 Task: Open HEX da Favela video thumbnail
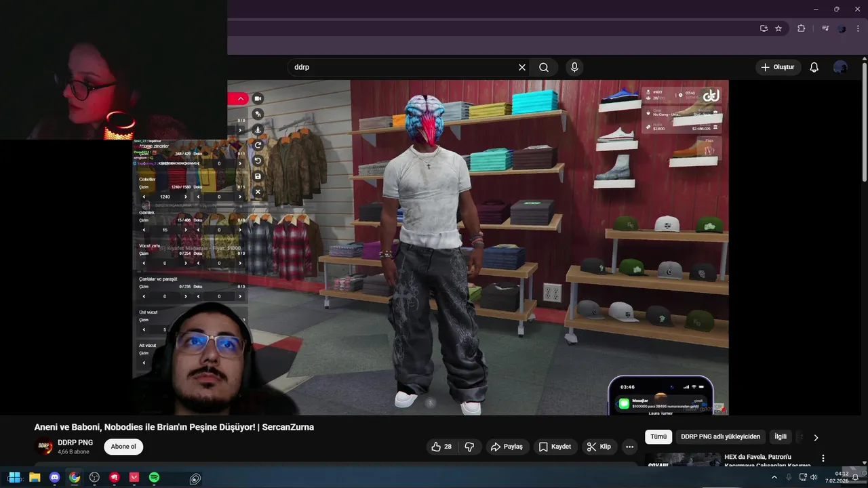click(x=682, y=460)
